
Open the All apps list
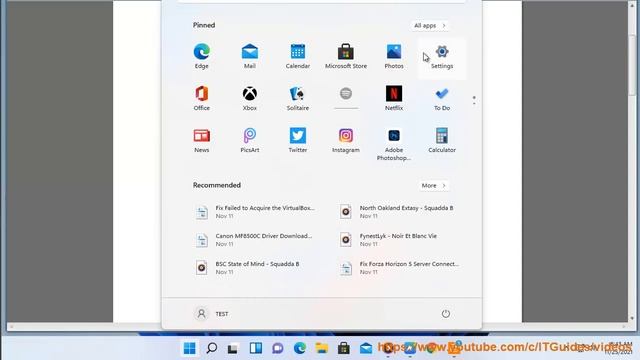click(429, 26)
